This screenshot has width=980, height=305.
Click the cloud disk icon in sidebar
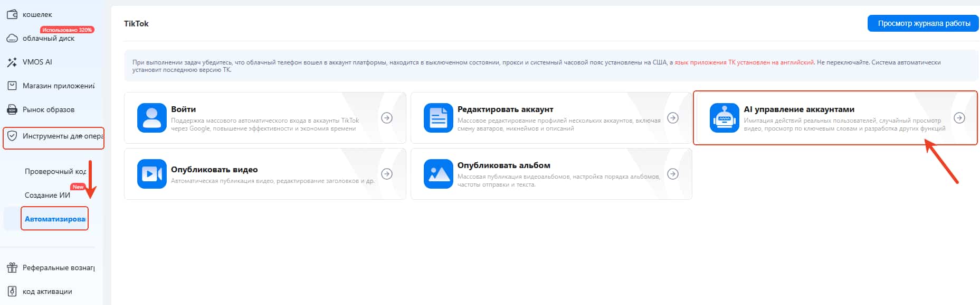[12, 38]
